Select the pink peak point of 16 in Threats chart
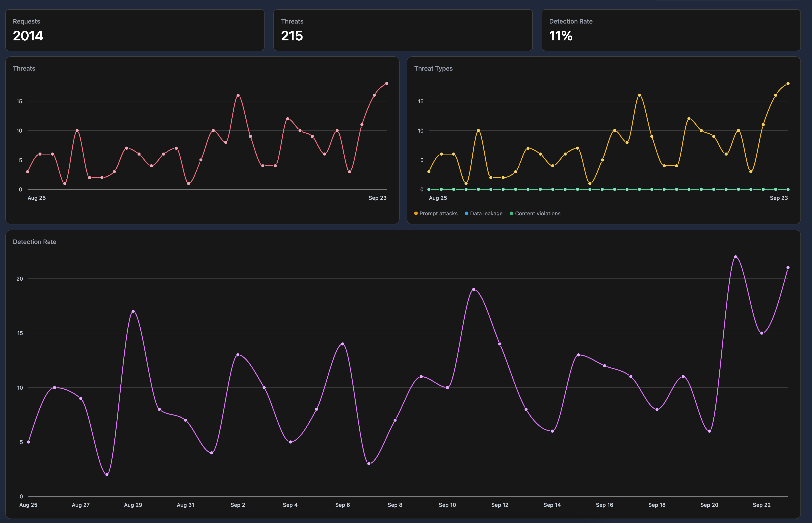 238,95
